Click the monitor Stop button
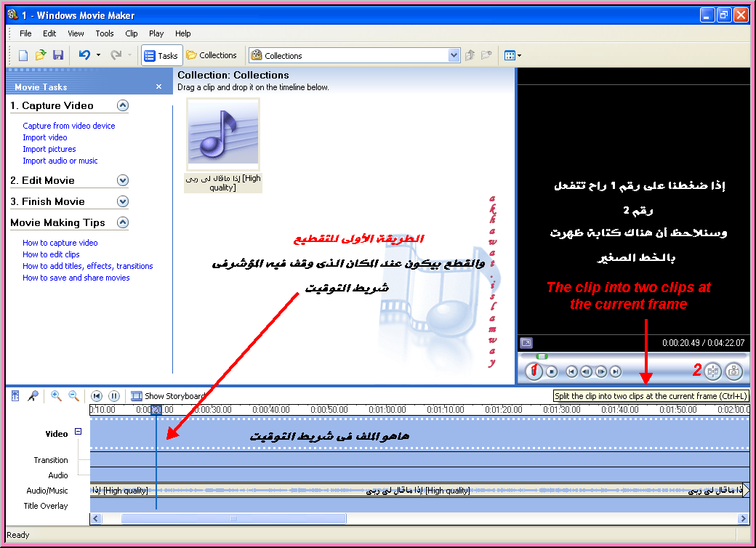 click(x=552, y=371)
